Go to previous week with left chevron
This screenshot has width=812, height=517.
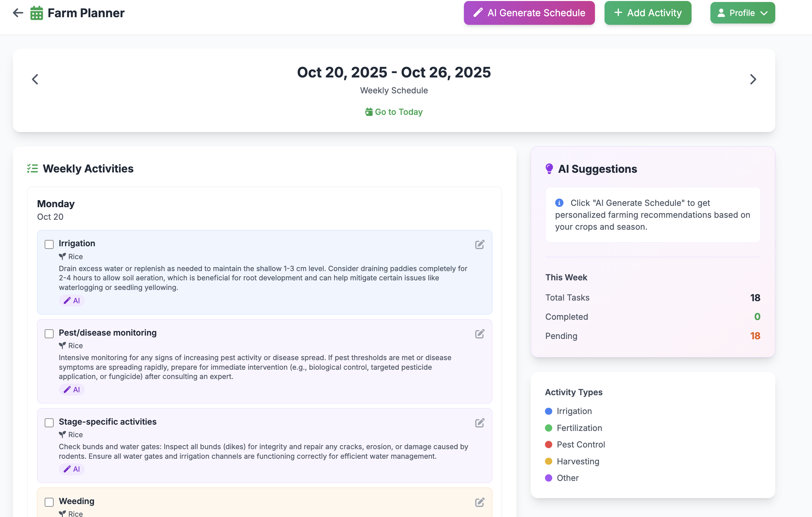pos(35,79)
